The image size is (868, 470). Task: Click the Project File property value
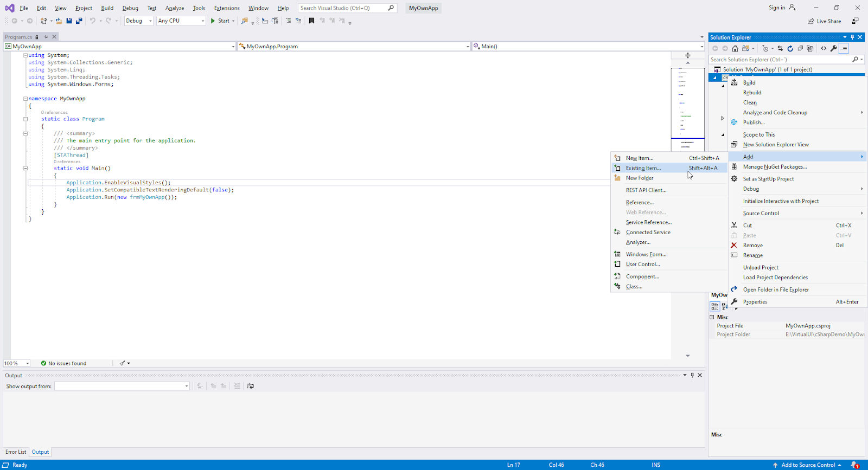tap(825, 326)
